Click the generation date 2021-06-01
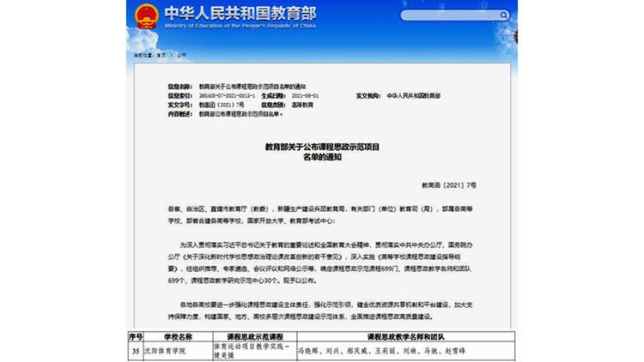The image size is (644, 362). tap(305, 96)
